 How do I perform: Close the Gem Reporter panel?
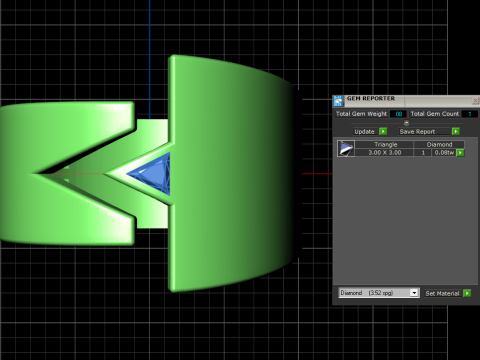coord(475,100)
